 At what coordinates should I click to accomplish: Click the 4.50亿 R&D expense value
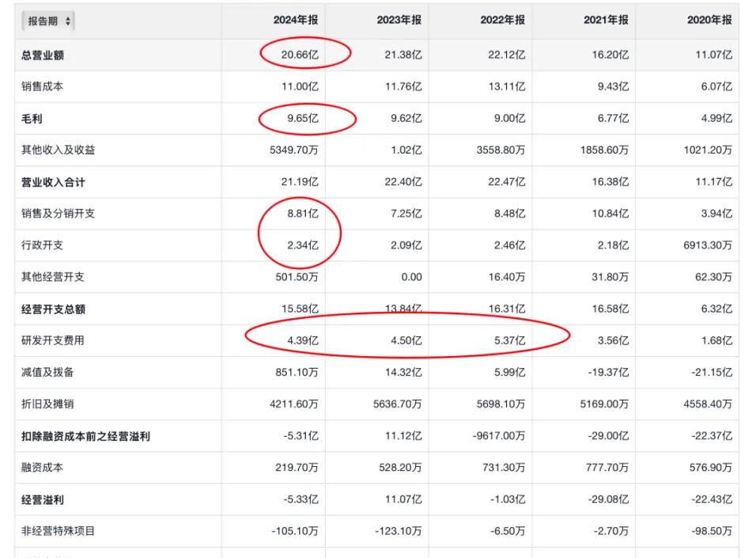coord(406,341)
